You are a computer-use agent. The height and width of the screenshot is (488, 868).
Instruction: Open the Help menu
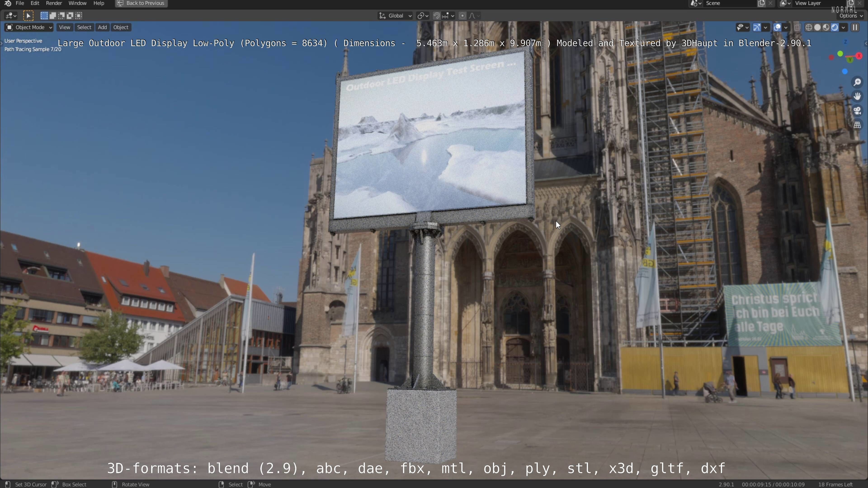99,3
